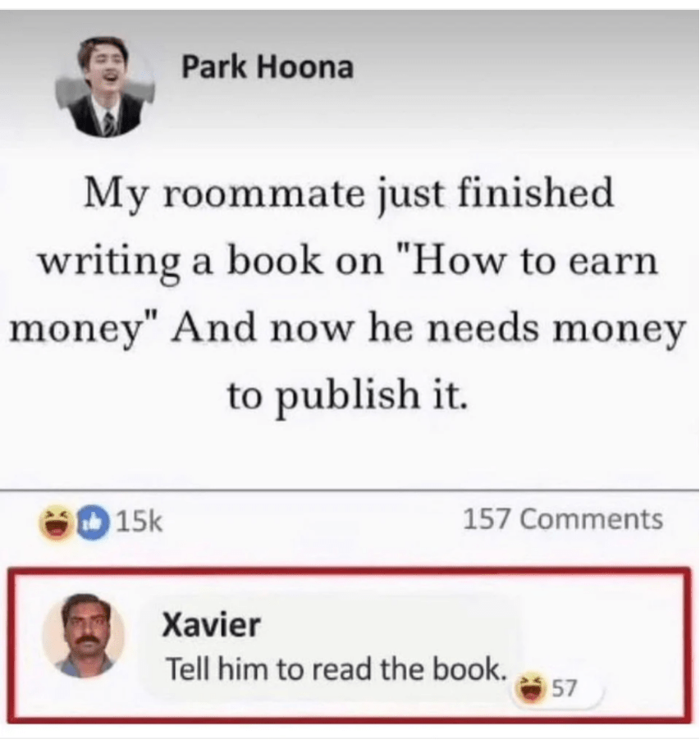Click the laughing emoji on Xavier's comment
The width and height of the screenshot is (700, 744).
coord(532,687)
